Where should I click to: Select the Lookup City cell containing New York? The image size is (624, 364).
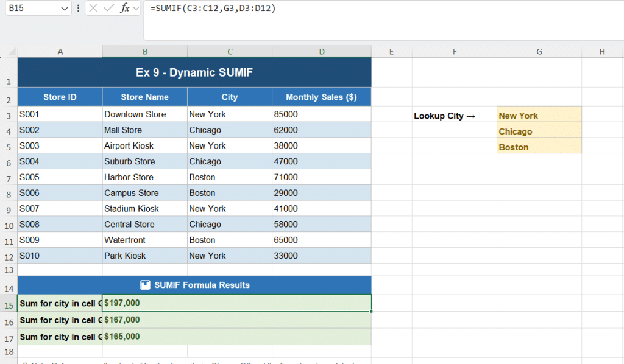click(539, 116)
